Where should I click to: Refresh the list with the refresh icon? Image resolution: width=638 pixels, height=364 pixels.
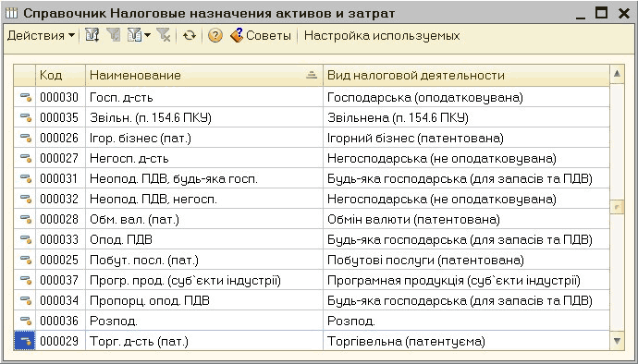pyautogui.click(x=190, y=36)
